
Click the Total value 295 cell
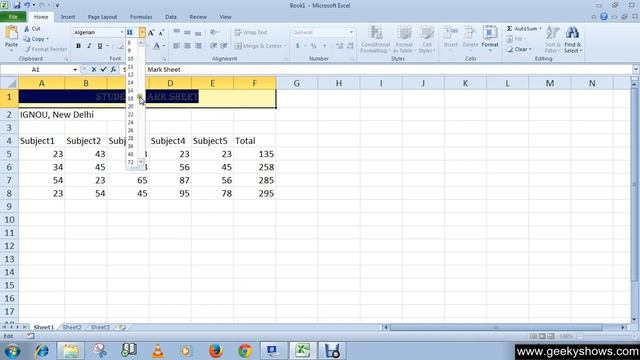click(255, 193)
